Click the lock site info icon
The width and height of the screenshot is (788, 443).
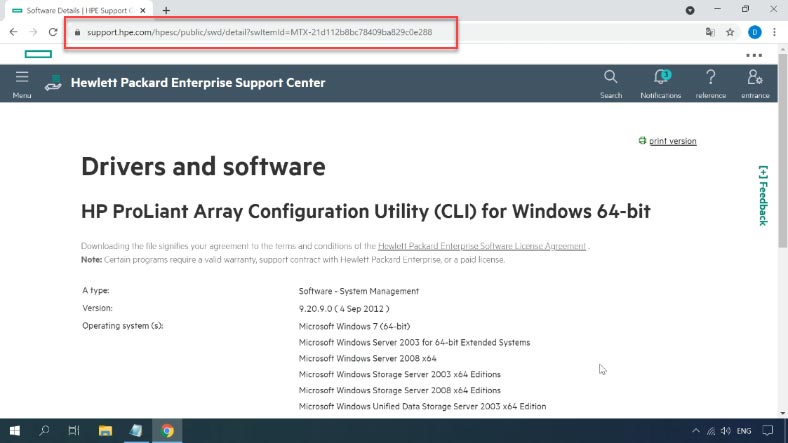click(77, 32)
